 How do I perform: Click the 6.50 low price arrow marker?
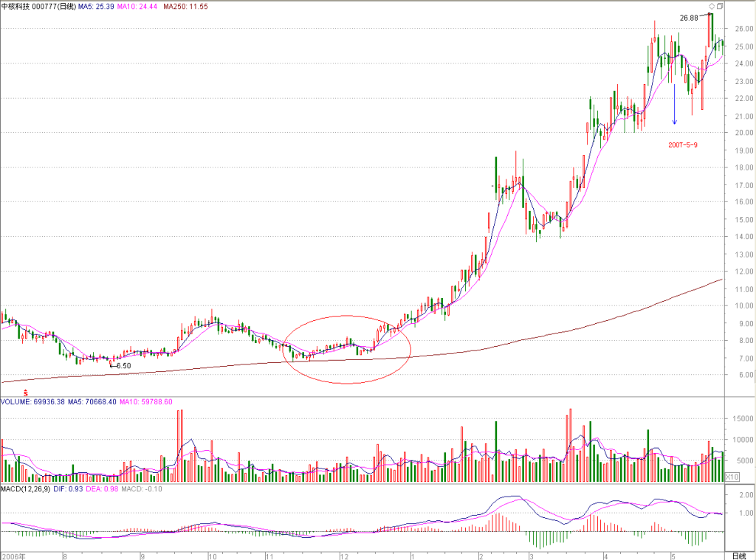click(x=120, y=366)
